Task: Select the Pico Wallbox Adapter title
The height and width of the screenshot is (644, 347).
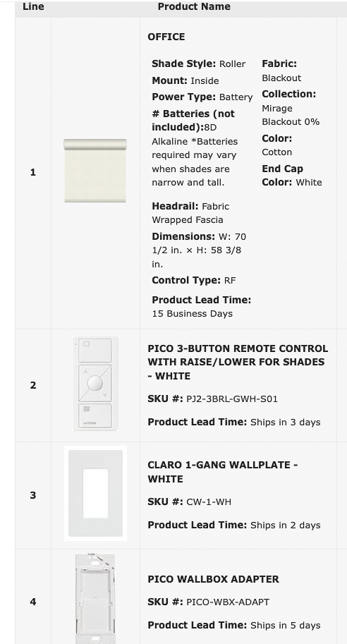Action: [213, 579]
